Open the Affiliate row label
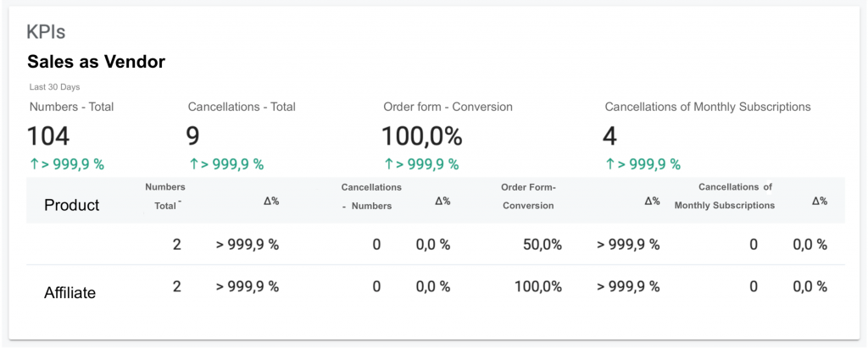 70,293
